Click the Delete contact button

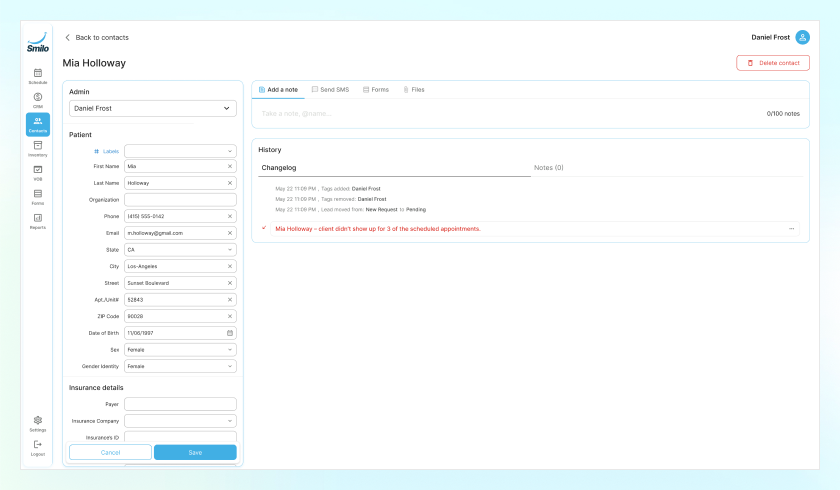[x=772, y=63]
